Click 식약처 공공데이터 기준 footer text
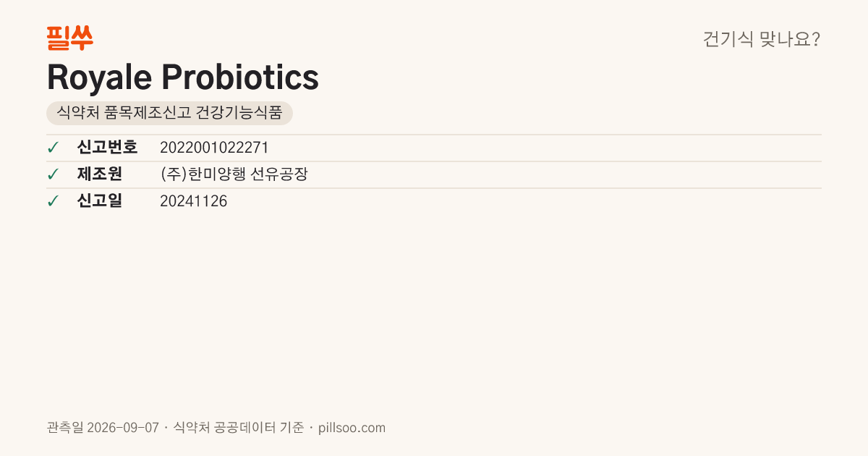The height and width of the screenshot is (456, 868). click(x=239, y=428)
